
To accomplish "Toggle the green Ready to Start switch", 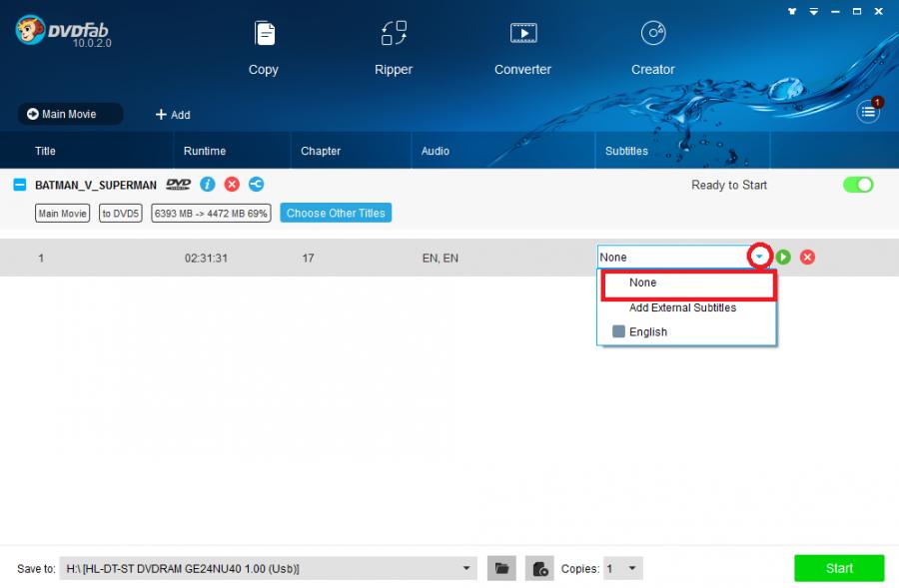I will (x=858, y=185).
